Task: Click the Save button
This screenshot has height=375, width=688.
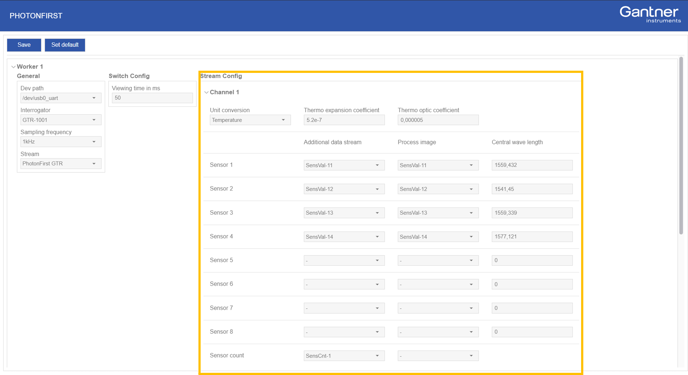Action: tap(24, 45)
